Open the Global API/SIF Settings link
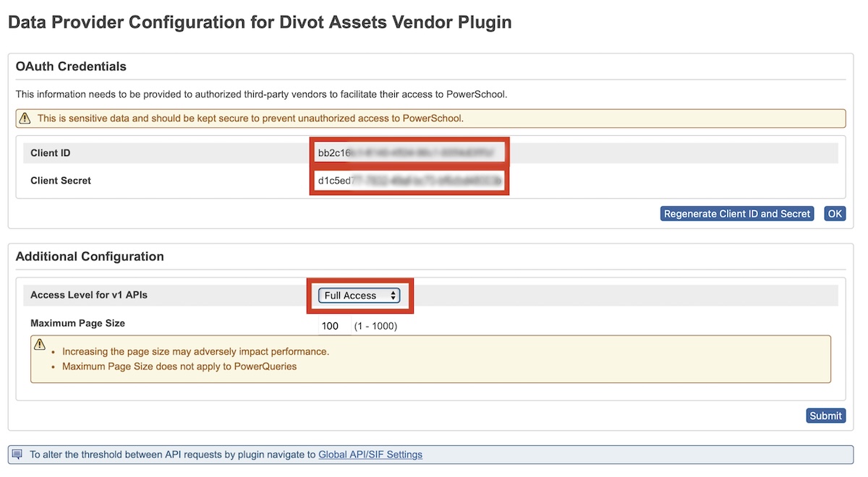This screenshot has height=477, width=868. 370,455
